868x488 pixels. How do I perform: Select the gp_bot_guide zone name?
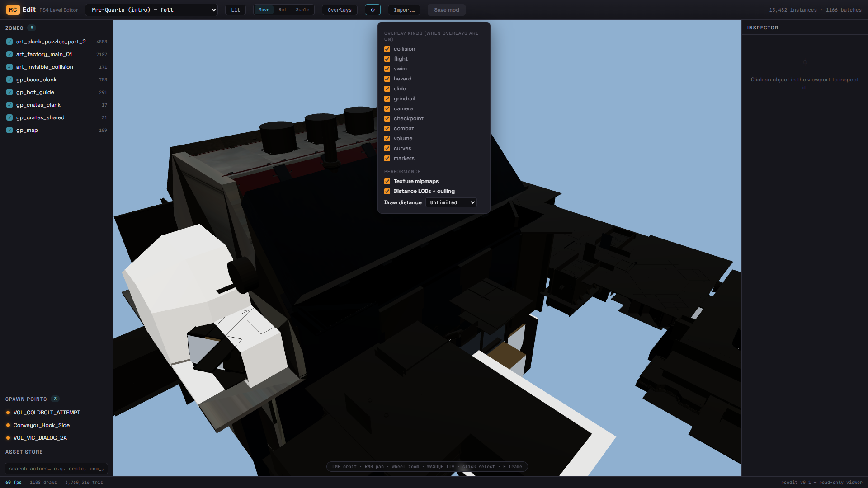click(x=35, y=92)
